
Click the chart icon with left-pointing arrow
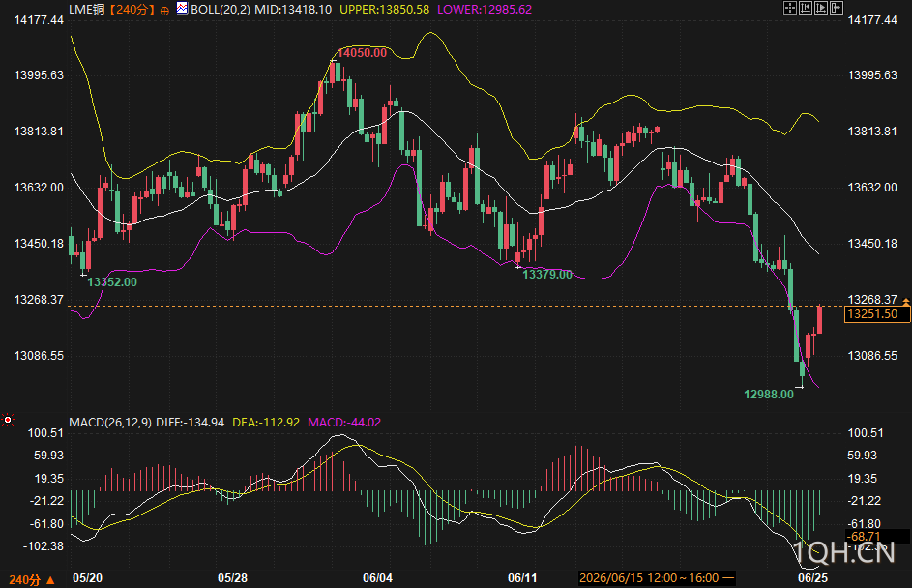pos(806,8)
